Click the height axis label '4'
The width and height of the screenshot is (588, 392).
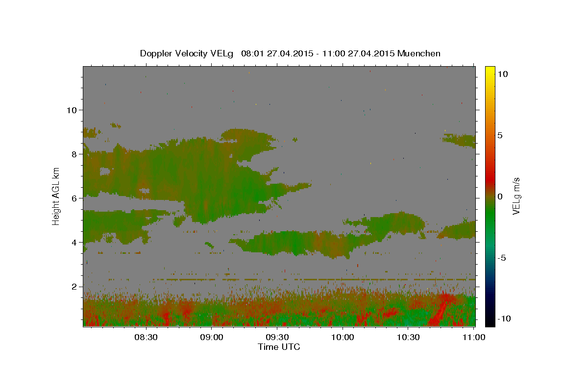73,242
